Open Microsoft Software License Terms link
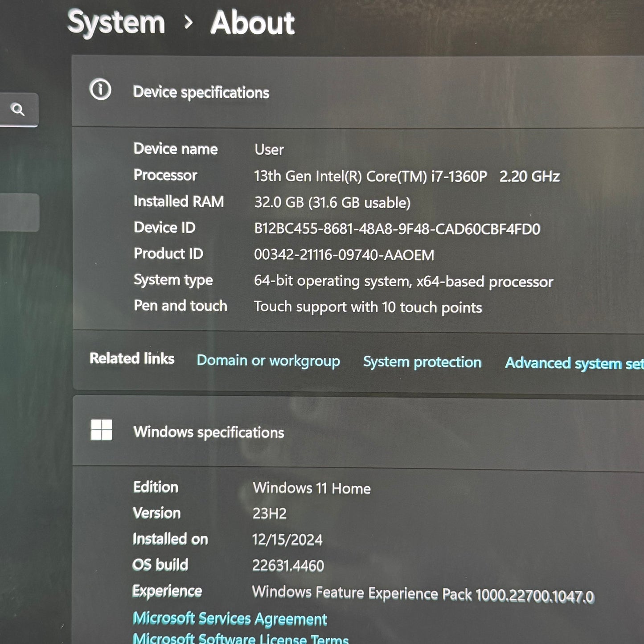Screen dimensions: 644x644 [x=241, y=638]
